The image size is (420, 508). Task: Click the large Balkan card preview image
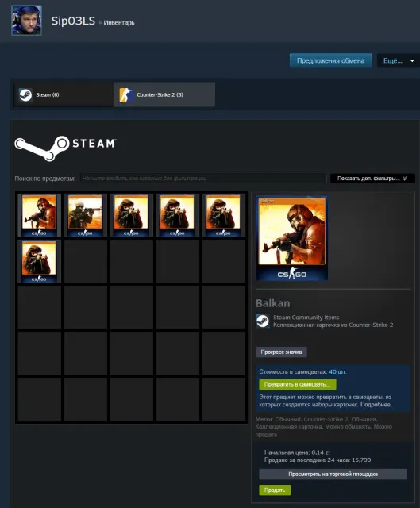coord(292,238)
